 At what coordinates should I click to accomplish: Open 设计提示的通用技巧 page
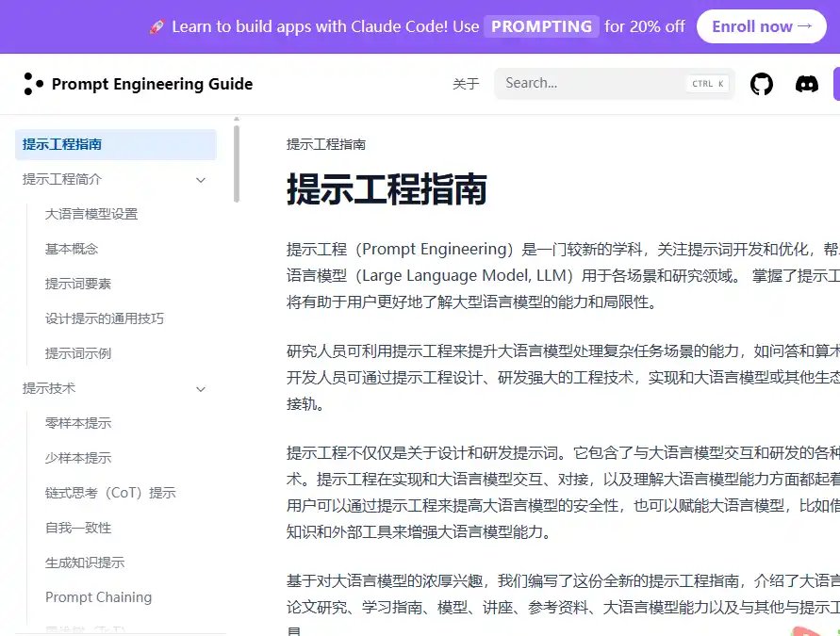105,318
